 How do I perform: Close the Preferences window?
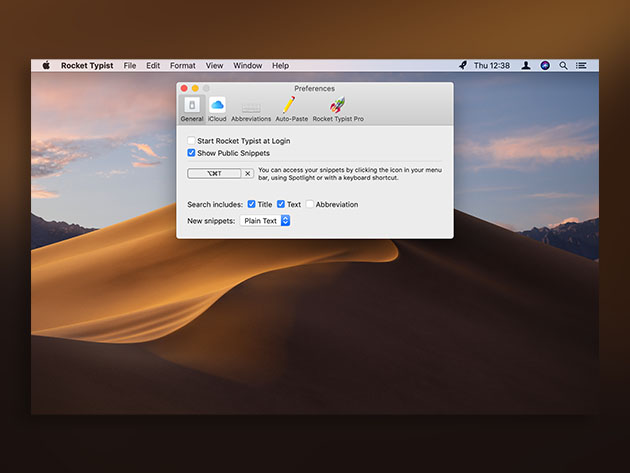coord(184,88)
